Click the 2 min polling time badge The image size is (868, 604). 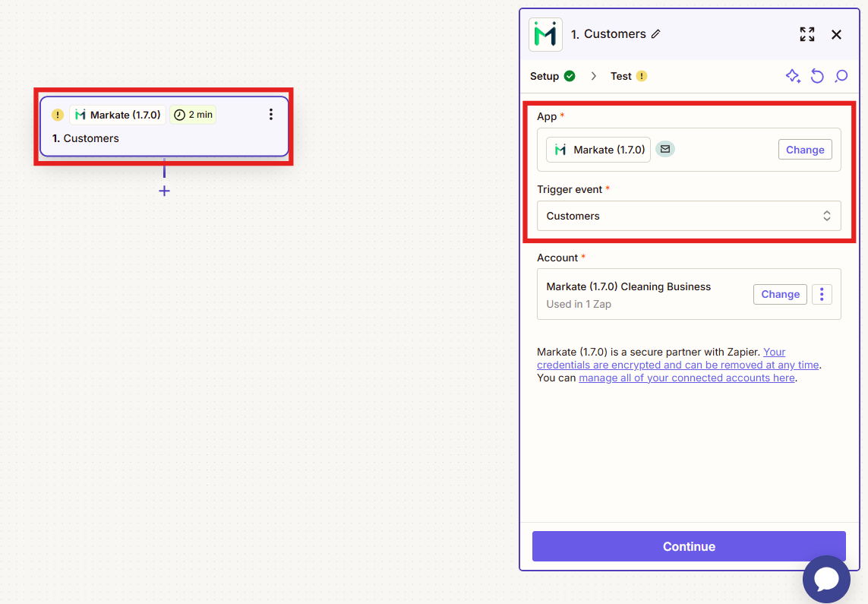point(193,115)
